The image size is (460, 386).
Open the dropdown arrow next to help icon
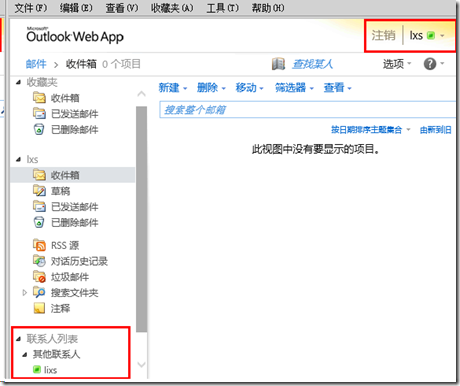pyautogui.click(x=442, y=63)
